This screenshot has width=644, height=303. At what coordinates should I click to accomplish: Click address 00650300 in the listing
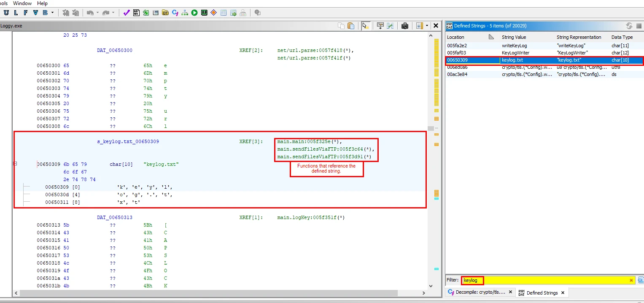[x=49, y=65]
